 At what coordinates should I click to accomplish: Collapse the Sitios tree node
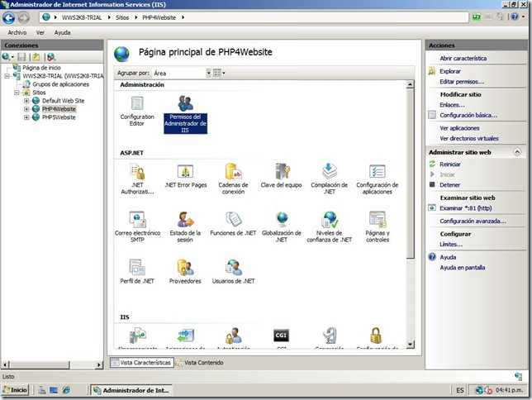[17, 93]
